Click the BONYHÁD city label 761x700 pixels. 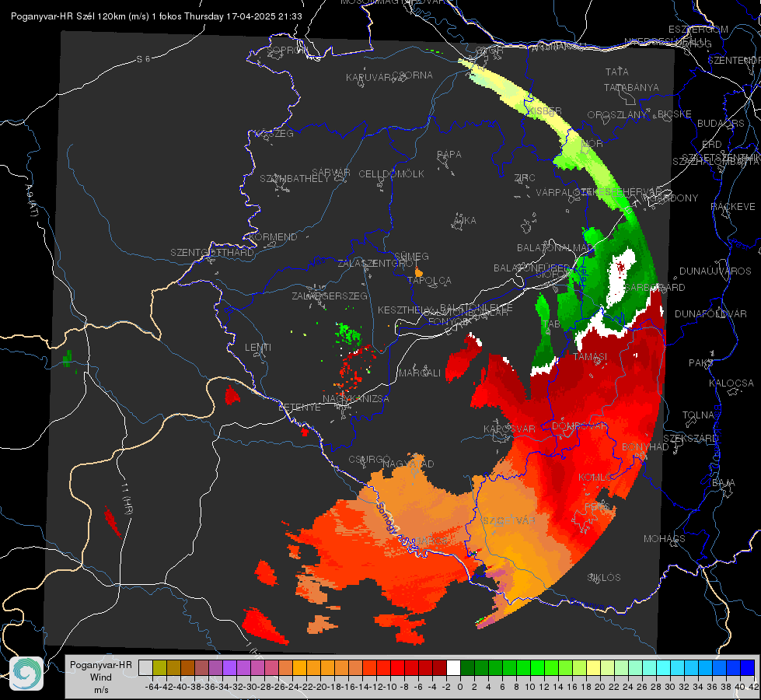tap(645, 447)
